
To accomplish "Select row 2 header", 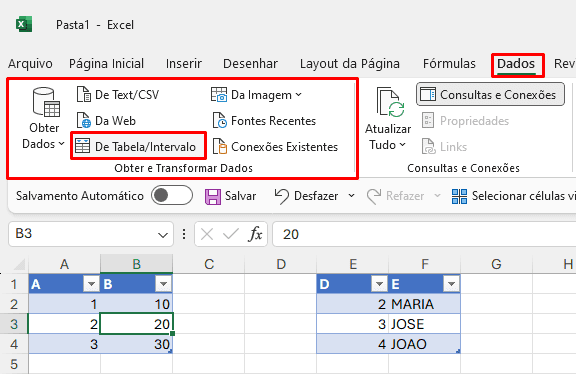I will point(14,304).
